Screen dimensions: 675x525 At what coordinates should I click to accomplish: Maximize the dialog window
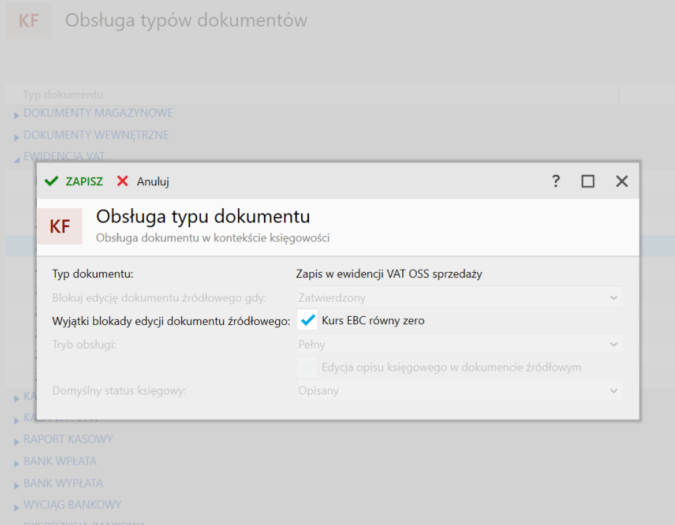[588, 181]
